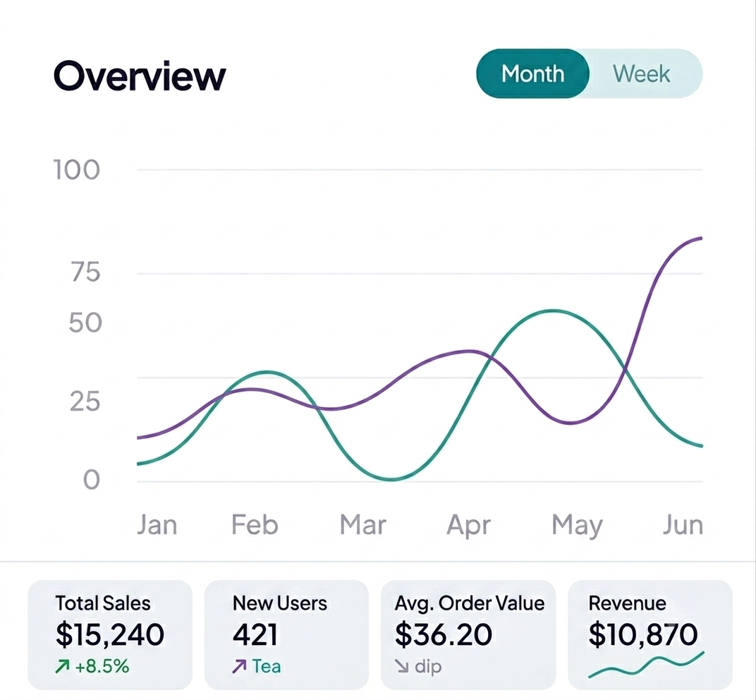Click the purple up arrow beside Tea
This screenshot has width=756, height=700.
[x=239, y=667]
